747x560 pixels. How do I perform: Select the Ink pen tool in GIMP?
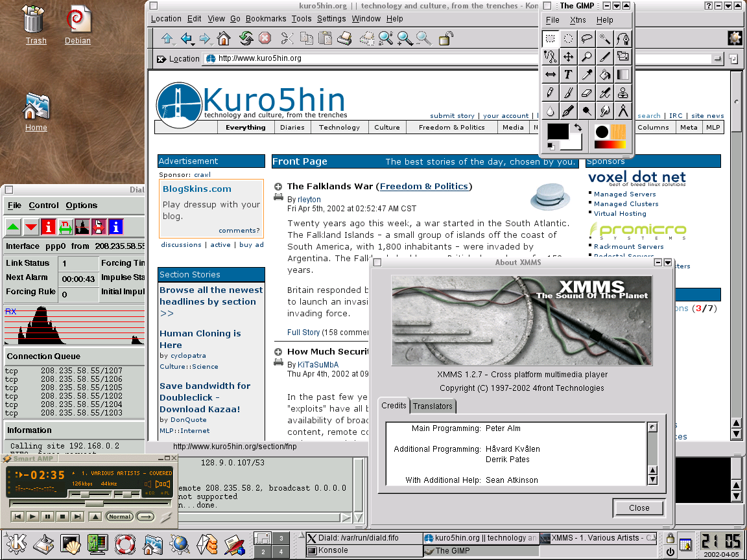(568, 111)
